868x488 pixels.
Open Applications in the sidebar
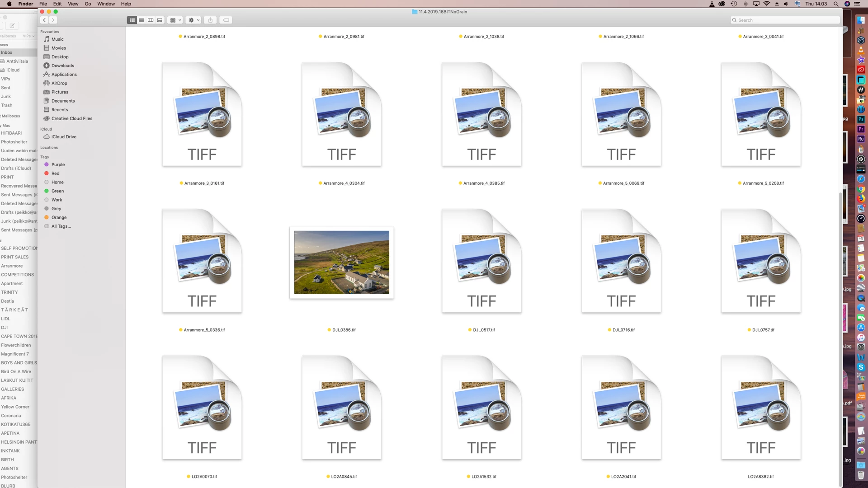64,75
